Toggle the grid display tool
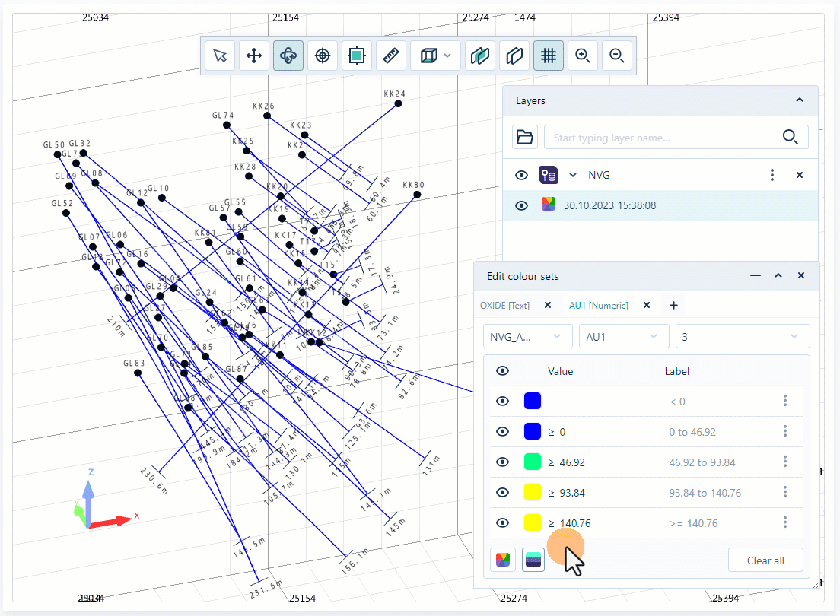The image size is (840, 616). point(549,55)
